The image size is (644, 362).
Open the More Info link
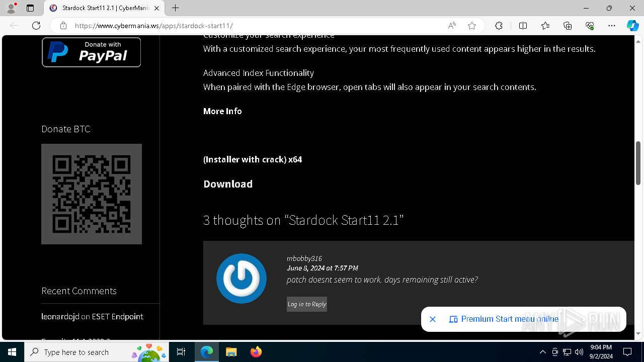(222, 111)
